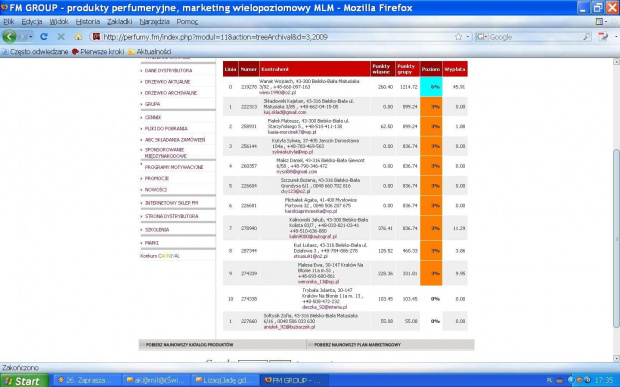Click the 17:35 system tray clock
Image resolution: width=620 pixels, height=387 pixels.
[603, 380]
